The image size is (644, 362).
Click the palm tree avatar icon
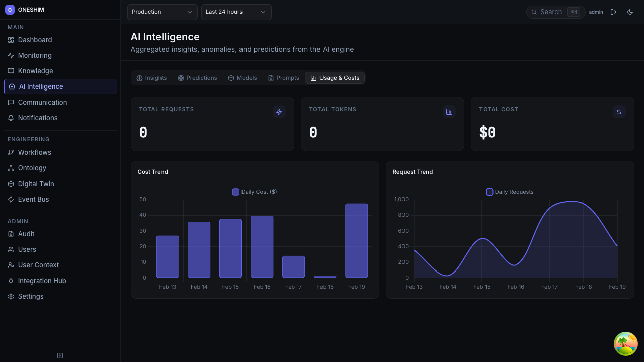(626, 344)
